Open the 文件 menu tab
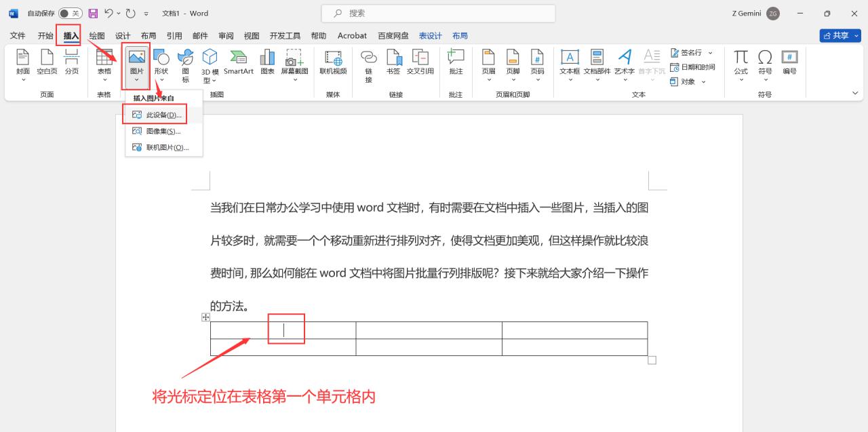Viewport: 868px width, 432px height. tap(18, 35)
